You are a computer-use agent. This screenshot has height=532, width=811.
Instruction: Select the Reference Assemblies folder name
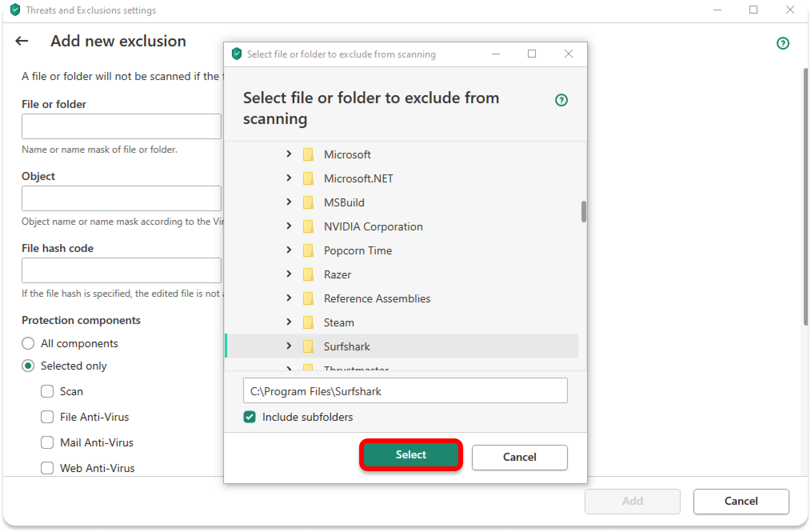pos(377,298)
